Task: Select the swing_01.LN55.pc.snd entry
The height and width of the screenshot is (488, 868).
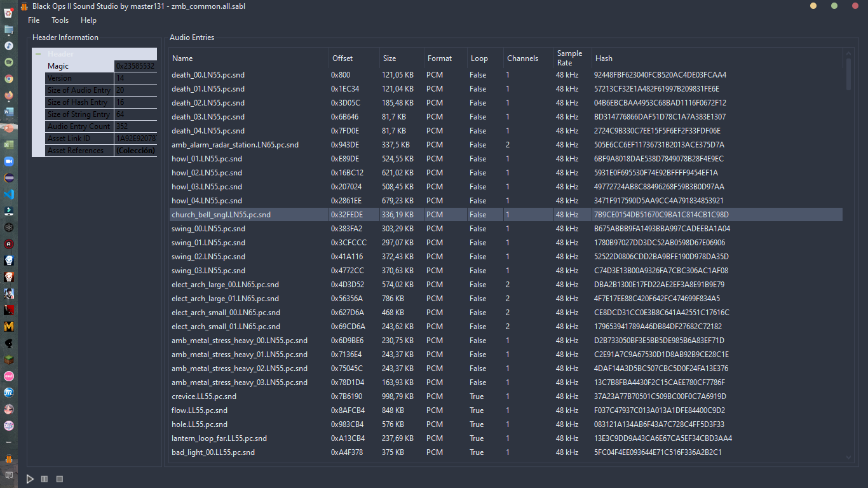Action: [506, 243]
